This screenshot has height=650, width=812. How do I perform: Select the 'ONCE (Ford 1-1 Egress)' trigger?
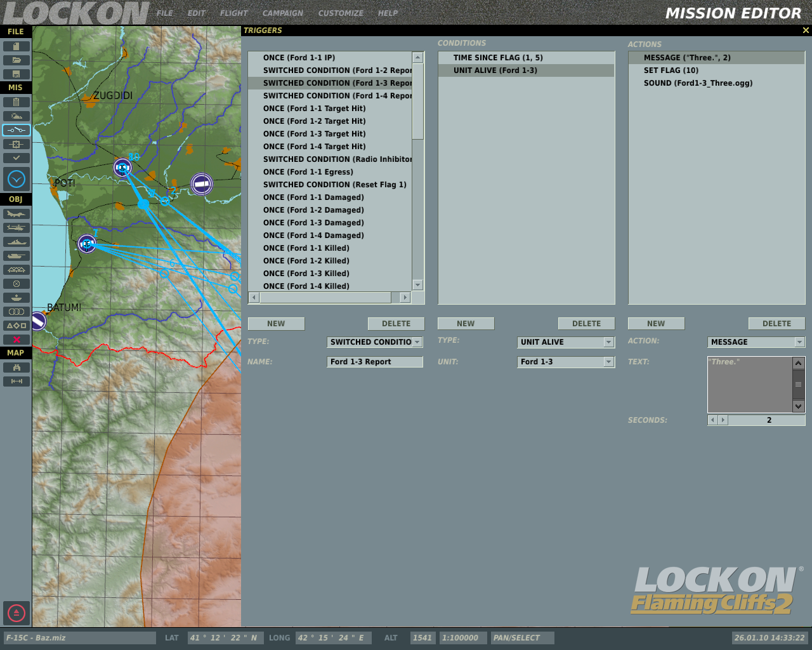coord(308,172)
